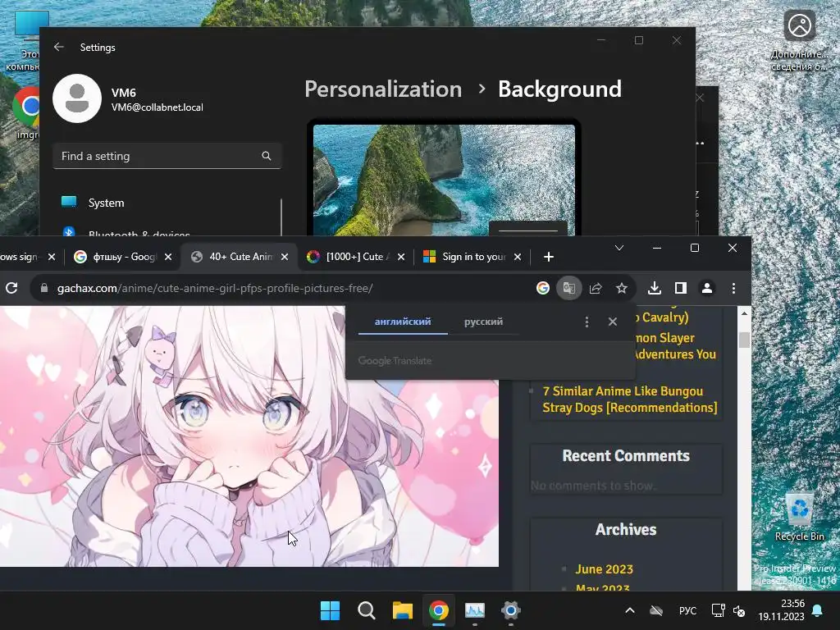Select русский tab in translate popup

(x=484, y=322)
